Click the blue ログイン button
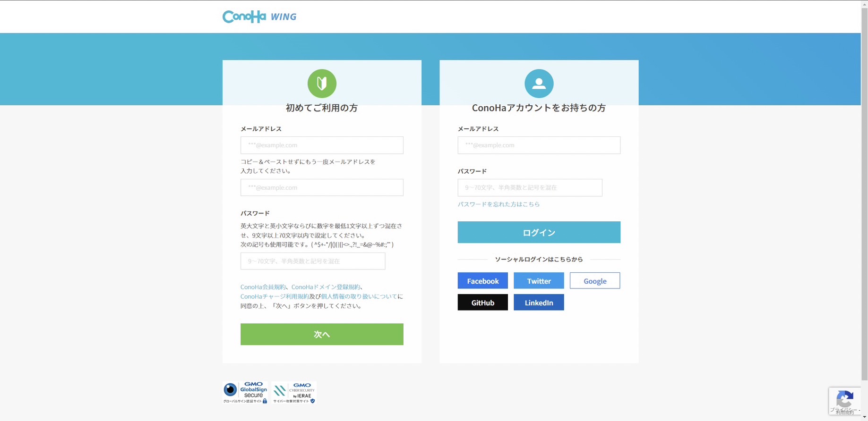 pos(539,232)
